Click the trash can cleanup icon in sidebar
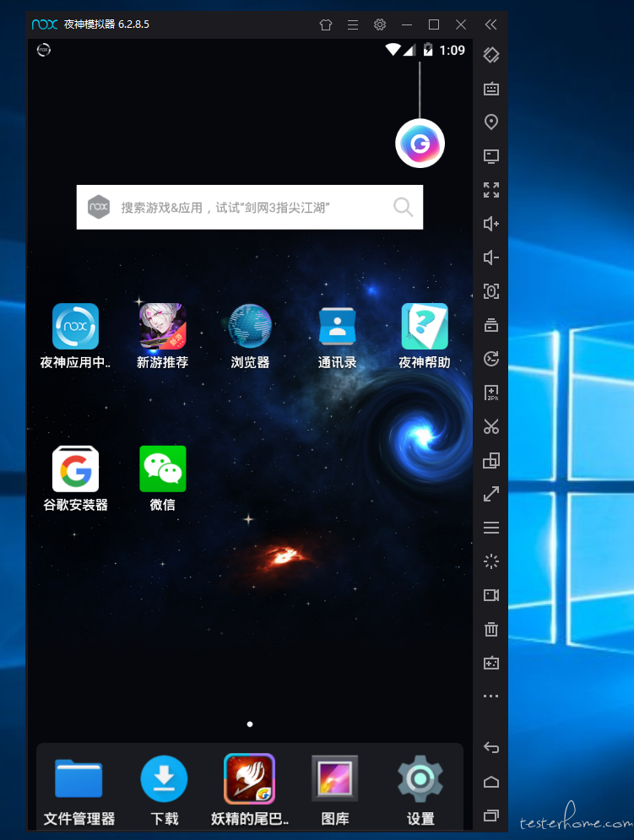Viewport: 634px width, 840px height. coord(491,629)
